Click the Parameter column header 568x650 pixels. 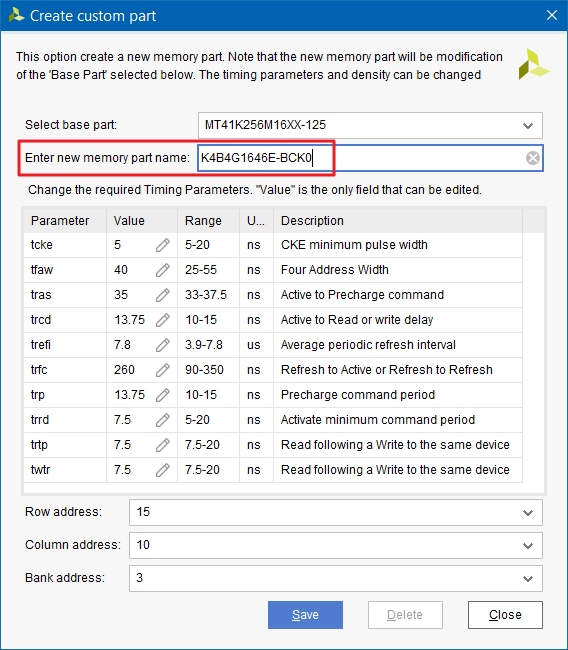(65, 221)
